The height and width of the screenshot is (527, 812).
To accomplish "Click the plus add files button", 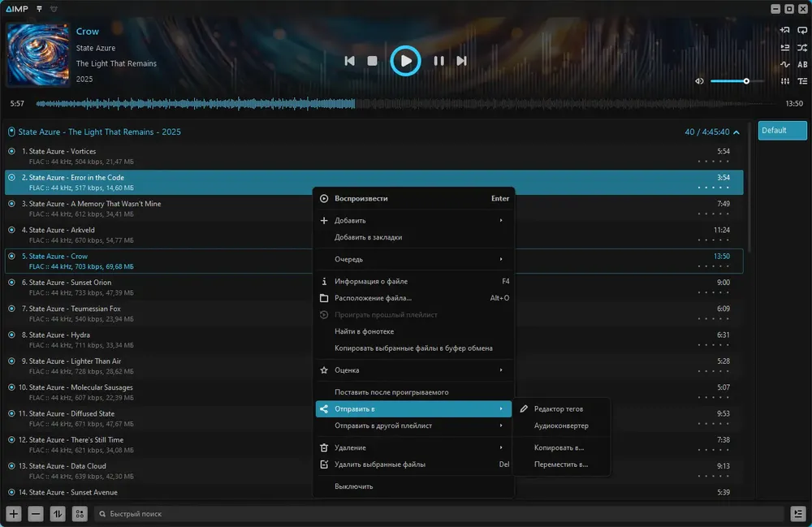I will [14, 513].
